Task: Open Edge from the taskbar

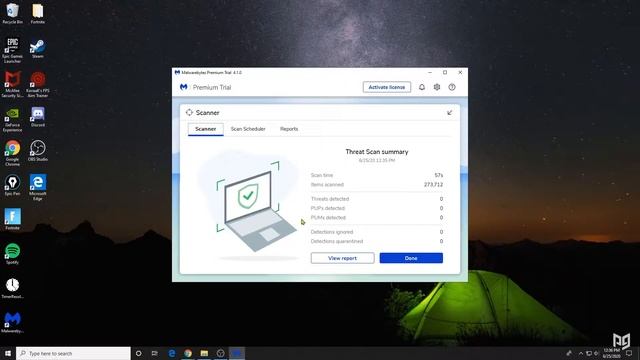Action: (x=171, y=353)
